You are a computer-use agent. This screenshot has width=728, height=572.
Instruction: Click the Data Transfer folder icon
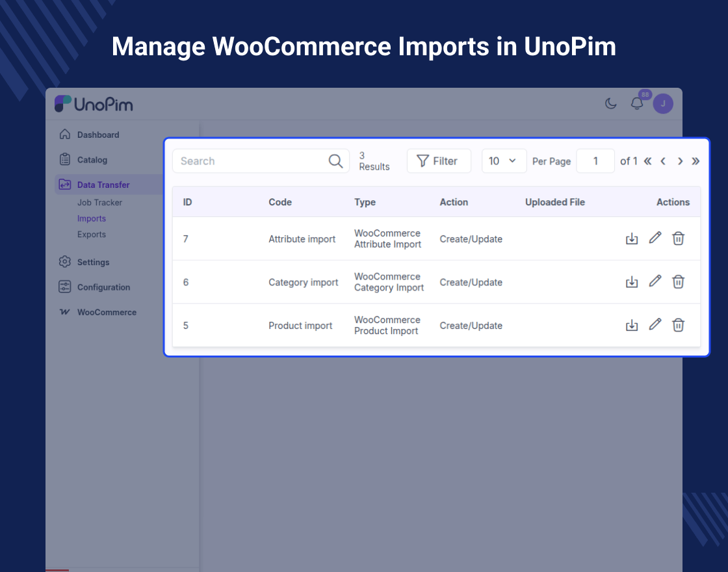coord(65,185)
